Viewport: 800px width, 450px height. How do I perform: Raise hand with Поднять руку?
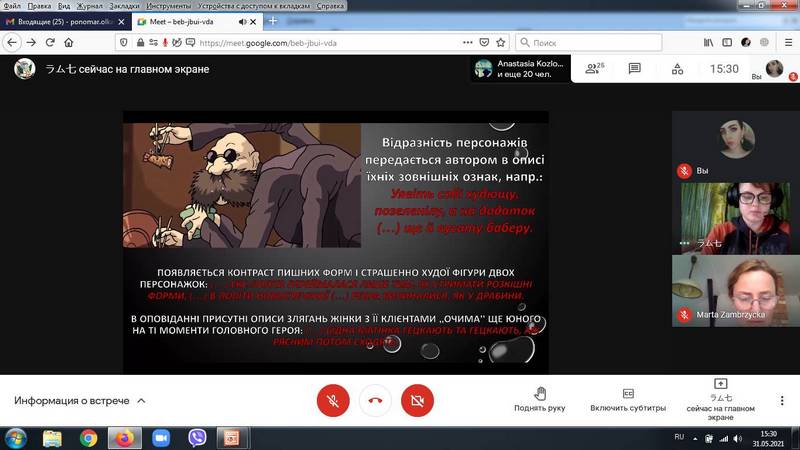coord(540,399)
